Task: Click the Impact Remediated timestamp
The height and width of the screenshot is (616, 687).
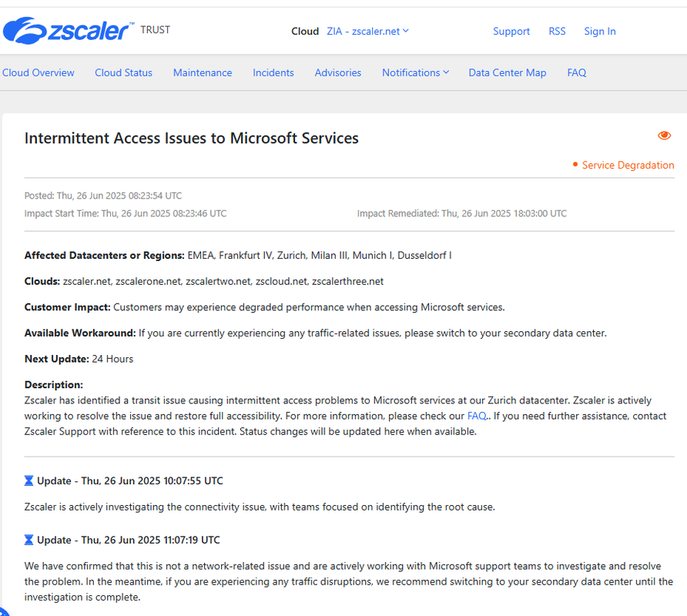Action: tap(462, 213)
